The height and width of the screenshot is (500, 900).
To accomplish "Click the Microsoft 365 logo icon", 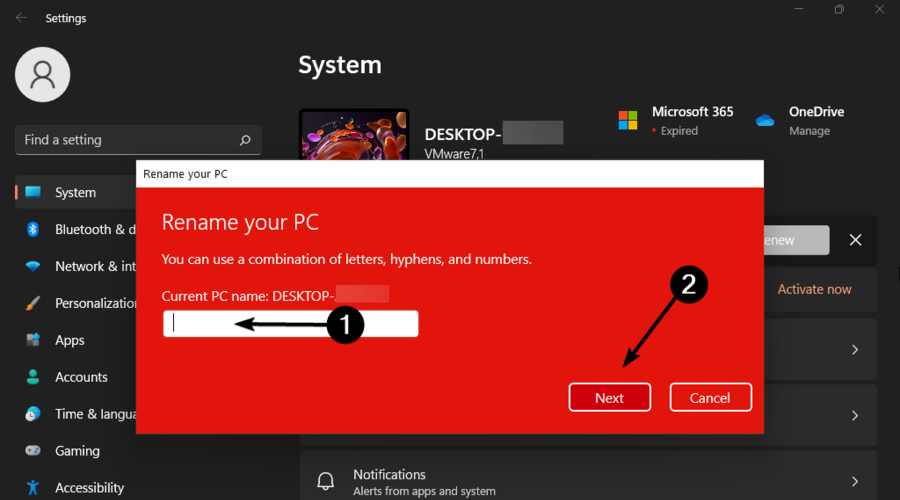I will [x=628, y=121].
